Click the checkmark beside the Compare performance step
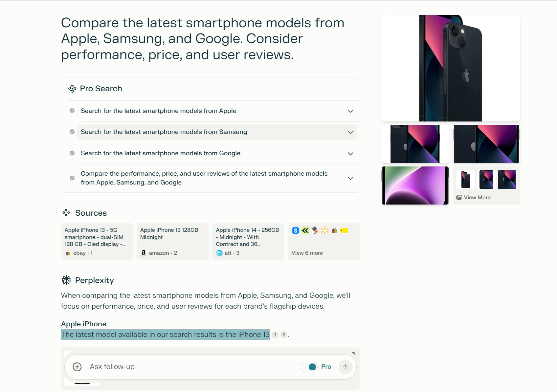Screen dimensions: 557x392 tap(72, 178)
